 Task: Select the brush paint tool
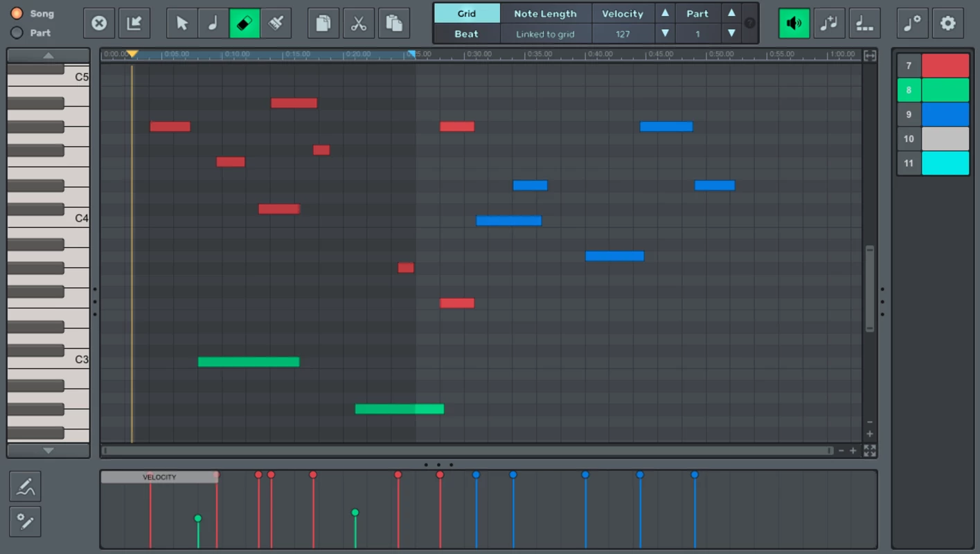pos(276,24)
